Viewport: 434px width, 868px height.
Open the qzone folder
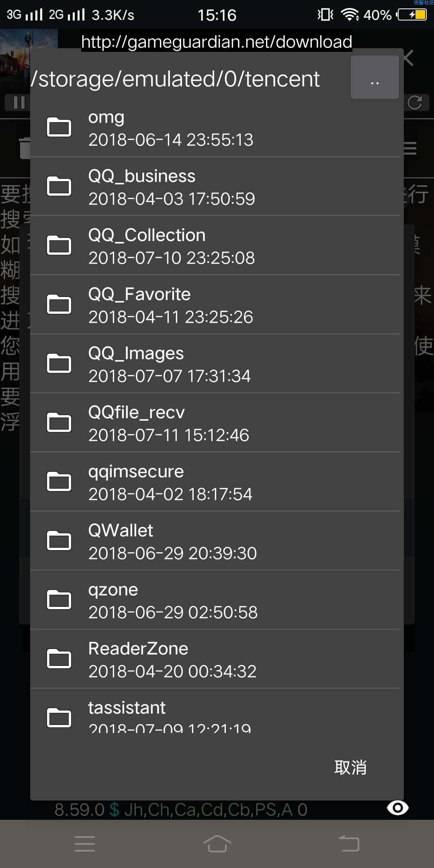tap(215, 600)
